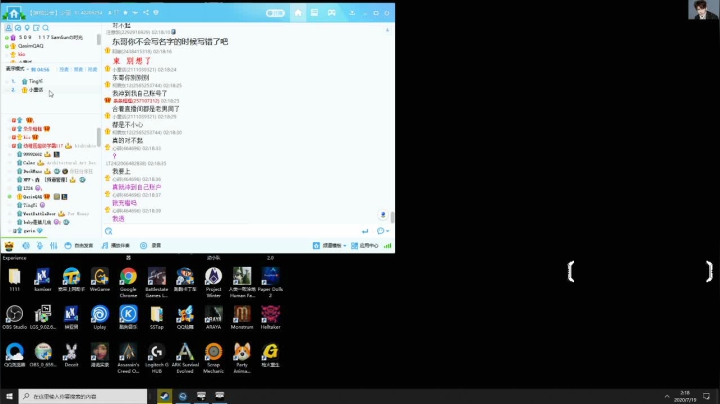Launch OBS Studio from desktop
Screen dimensions: 720x404
14,317
